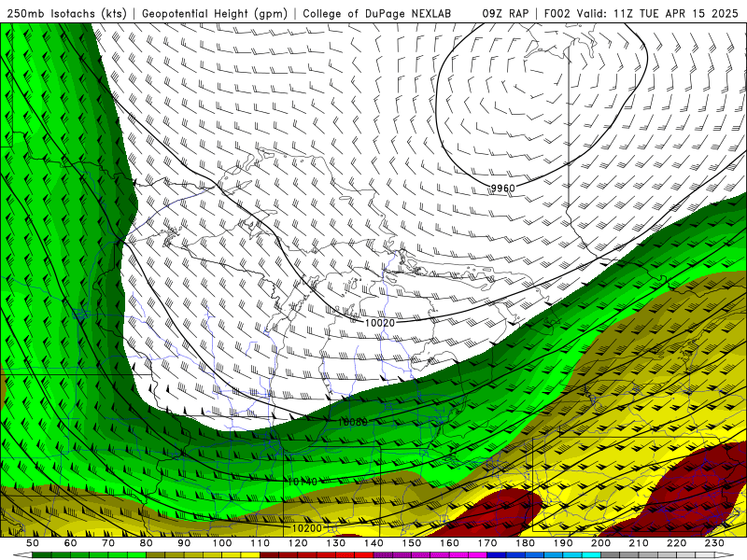Click the 130 value on the legend
This screenshot has width=747, height=560.
(336, 543)
